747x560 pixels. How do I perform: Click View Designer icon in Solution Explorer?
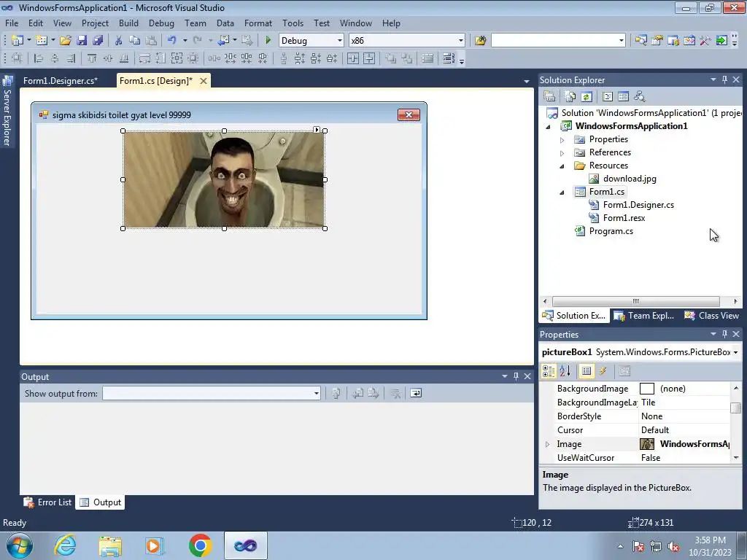[623, 97]
